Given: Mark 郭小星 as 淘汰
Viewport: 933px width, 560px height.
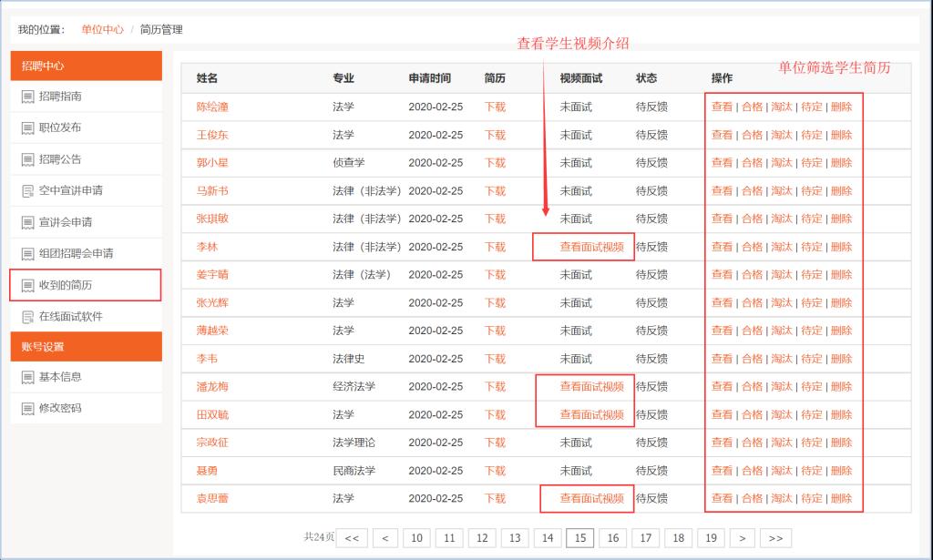Looking at the screenshot, I should tap(782, 163).
